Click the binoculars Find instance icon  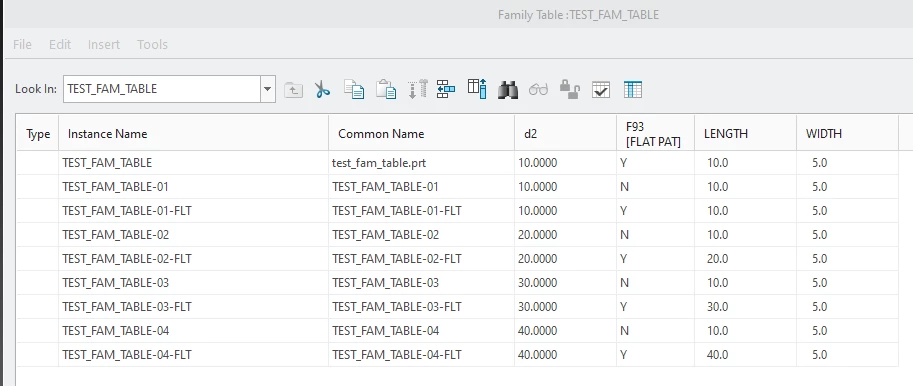(x=508, y=90)
